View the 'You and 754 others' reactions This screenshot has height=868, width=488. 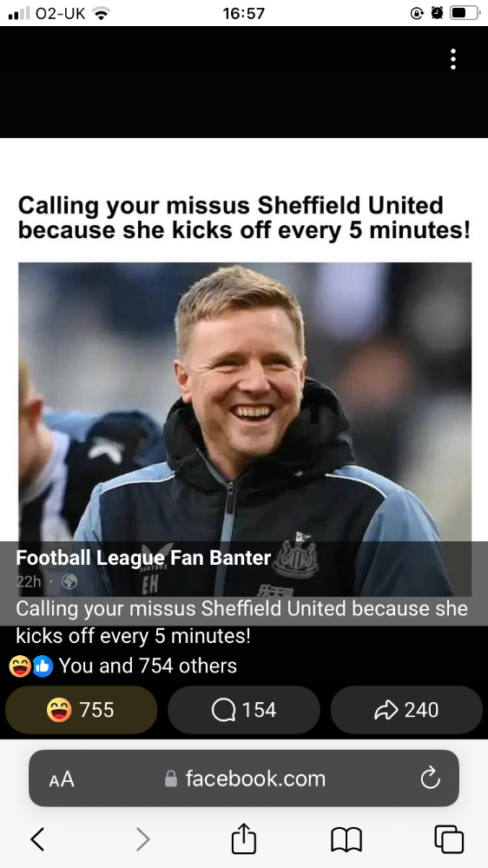[148, 666]
